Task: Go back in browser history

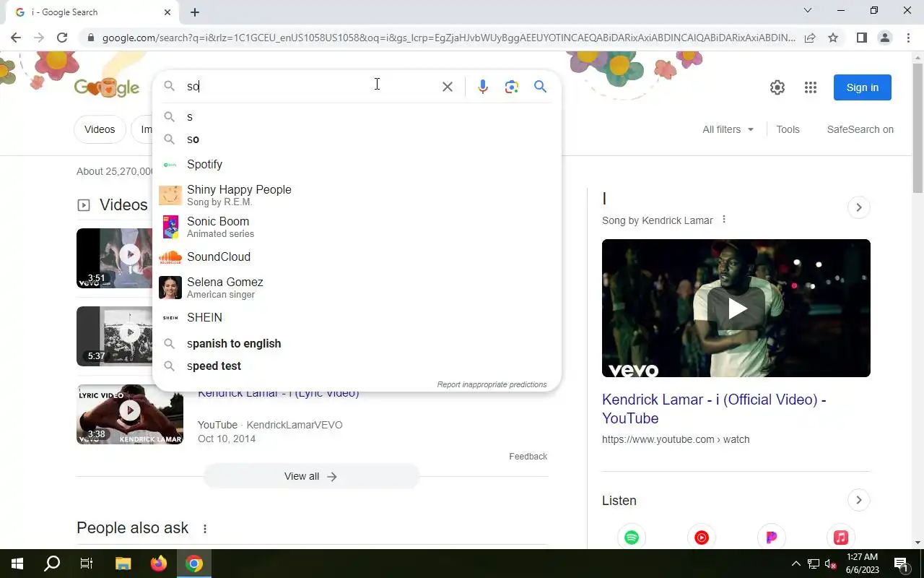Action: [x=16, y=38]
